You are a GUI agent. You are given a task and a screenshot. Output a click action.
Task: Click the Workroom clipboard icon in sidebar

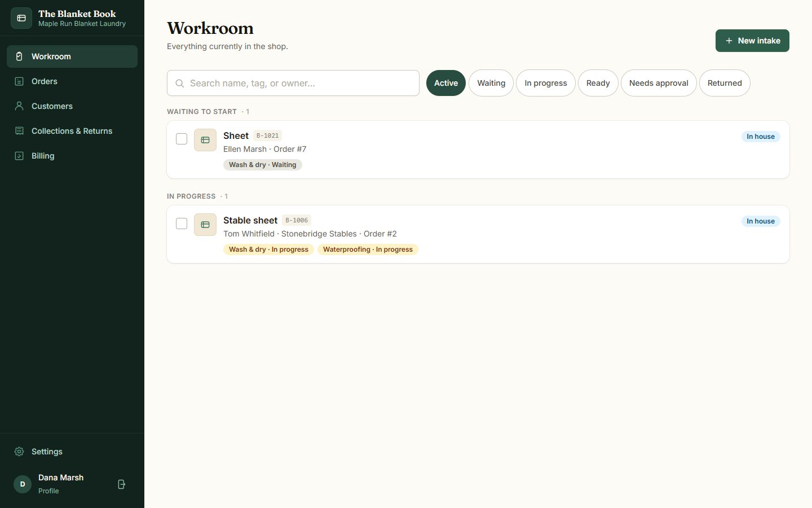tap(19, 56)
